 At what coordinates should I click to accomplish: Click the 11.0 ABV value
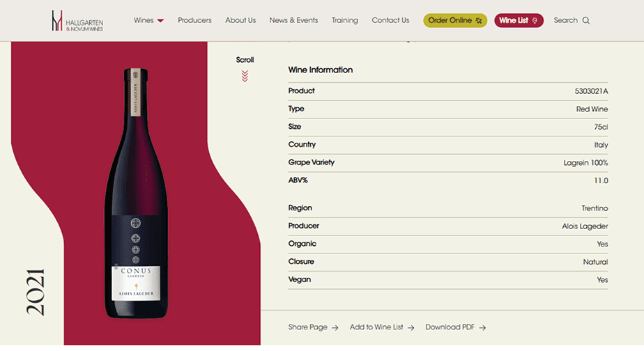click(601, 180)
